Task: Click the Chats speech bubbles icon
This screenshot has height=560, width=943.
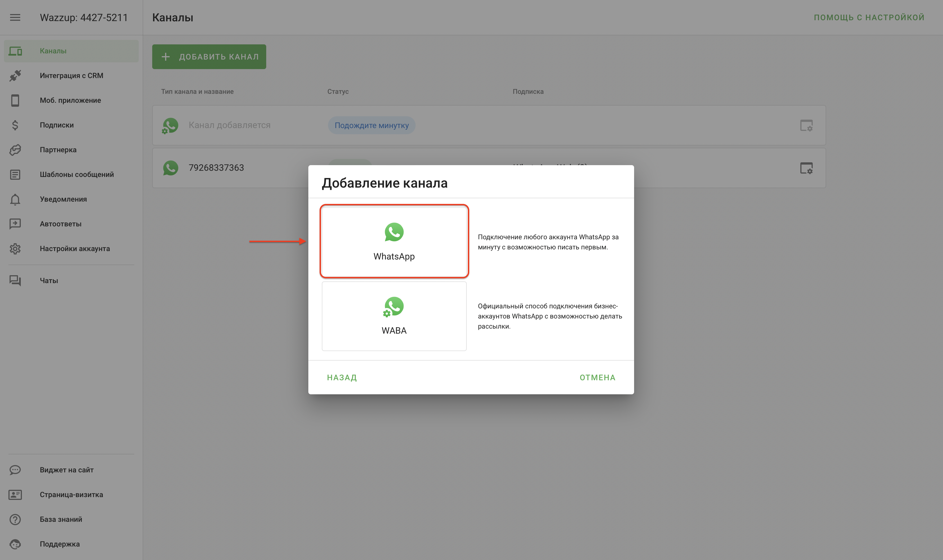Action: (15, 280)
